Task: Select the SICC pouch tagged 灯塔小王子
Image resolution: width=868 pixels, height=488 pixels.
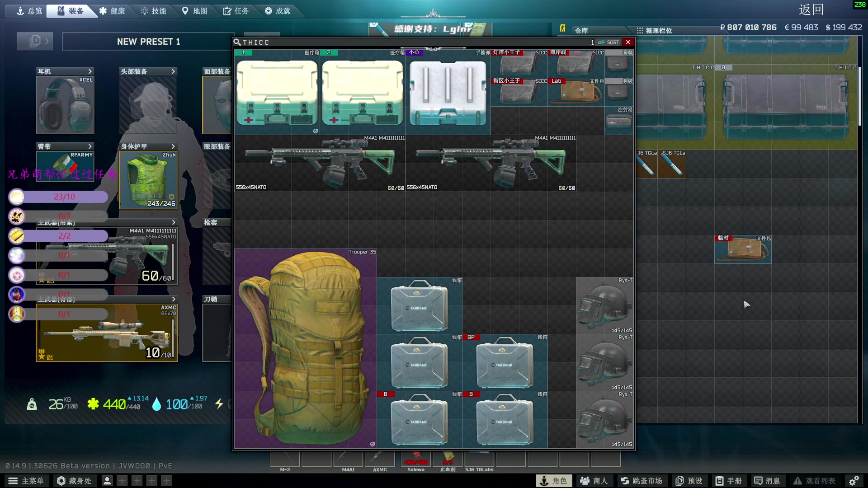Action: [519, 64]
